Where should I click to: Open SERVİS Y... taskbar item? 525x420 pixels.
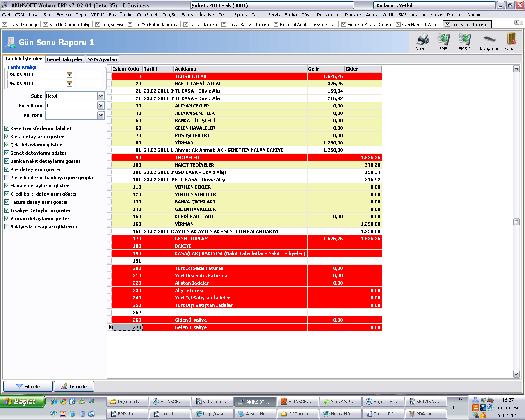[x=426, y=402]
